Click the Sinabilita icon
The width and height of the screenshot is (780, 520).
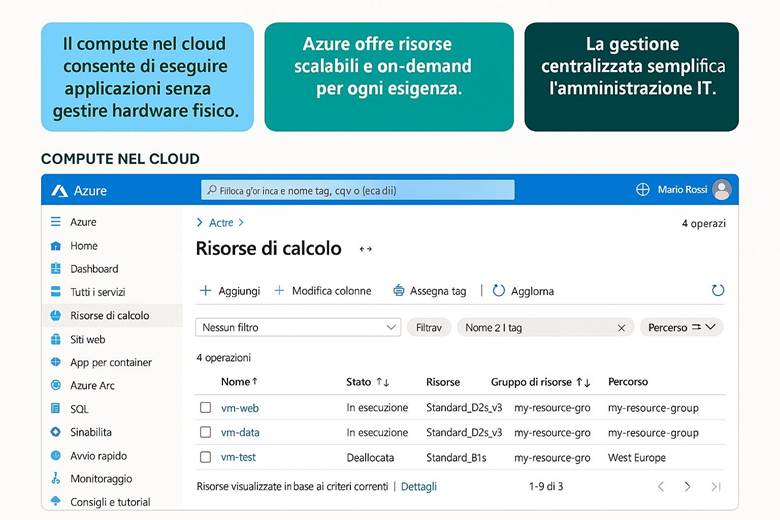pyautogui.click(x=56, y=432)
